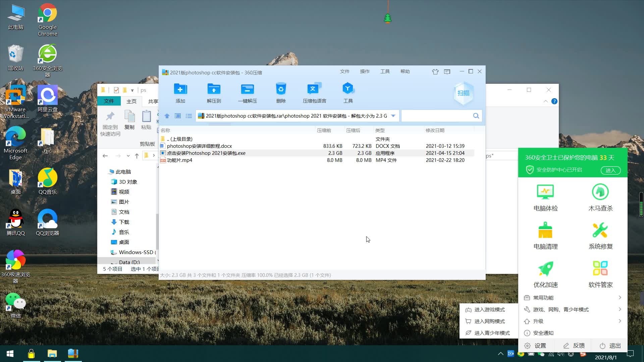Select VMware Workstation desktop icon
Screen dimensions: 644x362
point(15,102)
